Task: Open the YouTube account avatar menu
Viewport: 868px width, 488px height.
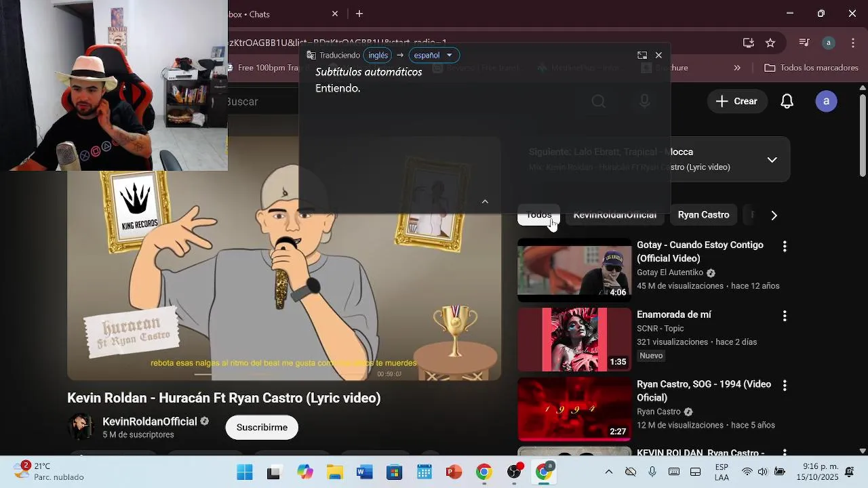Action: tap(826, 102)
